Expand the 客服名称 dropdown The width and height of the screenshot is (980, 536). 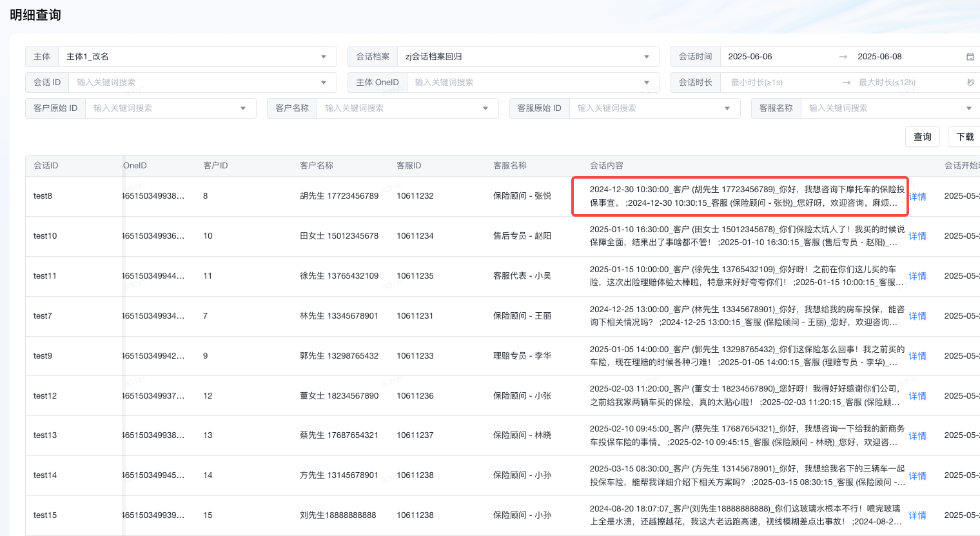click(968, 108)
